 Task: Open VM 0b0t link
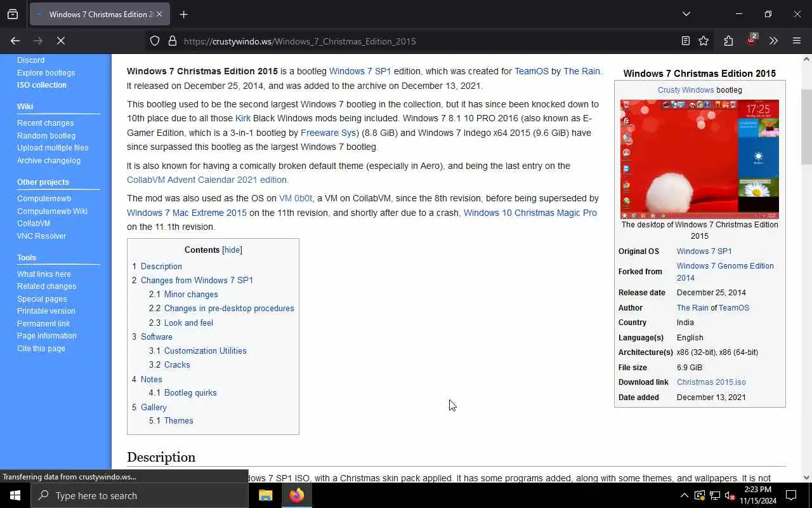point(296,198)
